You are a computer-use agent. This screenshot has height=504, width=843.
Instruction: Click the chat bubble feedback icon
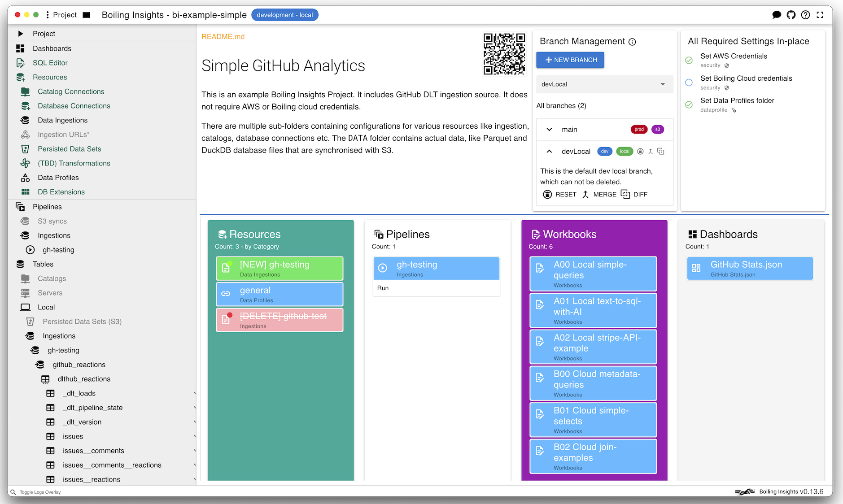(777, 15)
